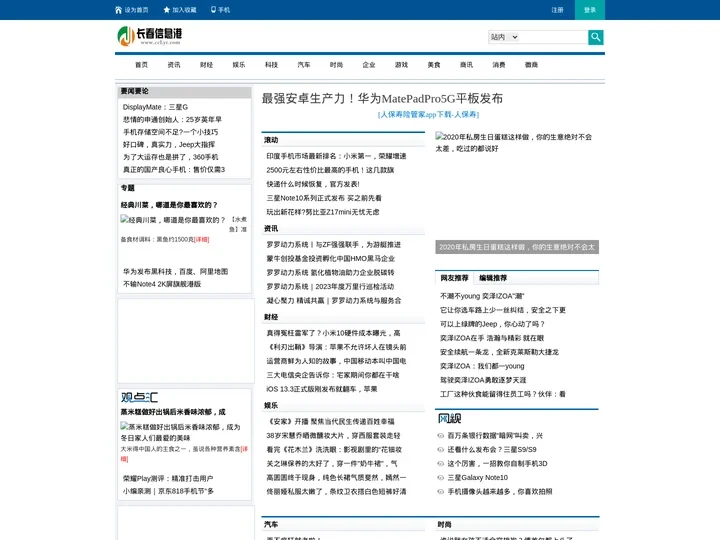Screen dimensions: 720x540
Task: Open 三大电信央企告诉你 article
Action: click(332, 375)
